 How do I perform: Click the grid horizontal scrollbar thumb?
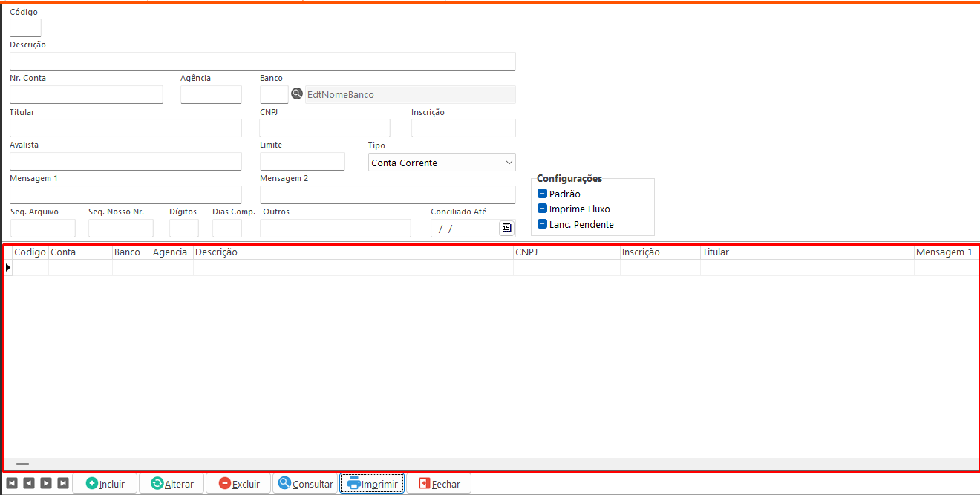click(x=22, y=463)
